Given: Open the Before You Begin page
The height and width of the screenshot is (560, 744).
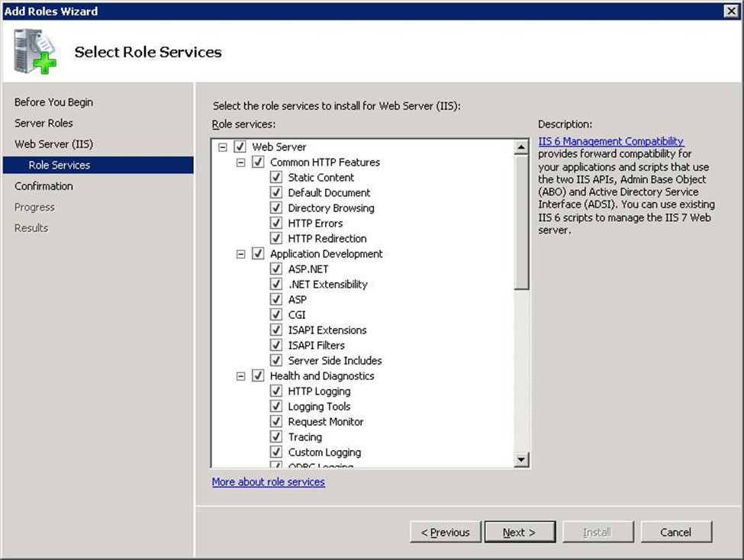Looking at the screenshot, I should point(53,102).
